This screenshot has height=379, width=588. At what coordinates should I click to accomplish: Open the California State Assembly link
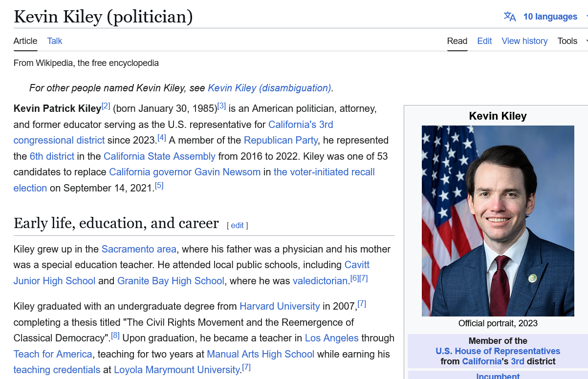[159, 156]
